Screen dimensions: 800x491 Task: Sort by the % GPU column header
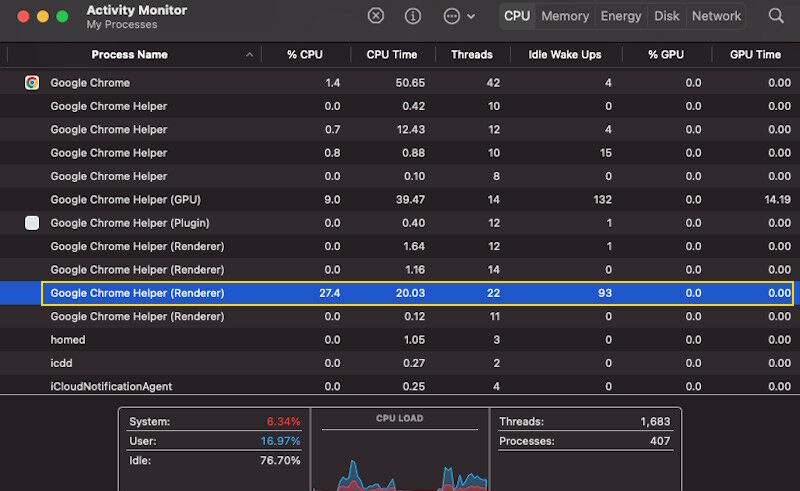pyautogui.click(x=666, y=55)
